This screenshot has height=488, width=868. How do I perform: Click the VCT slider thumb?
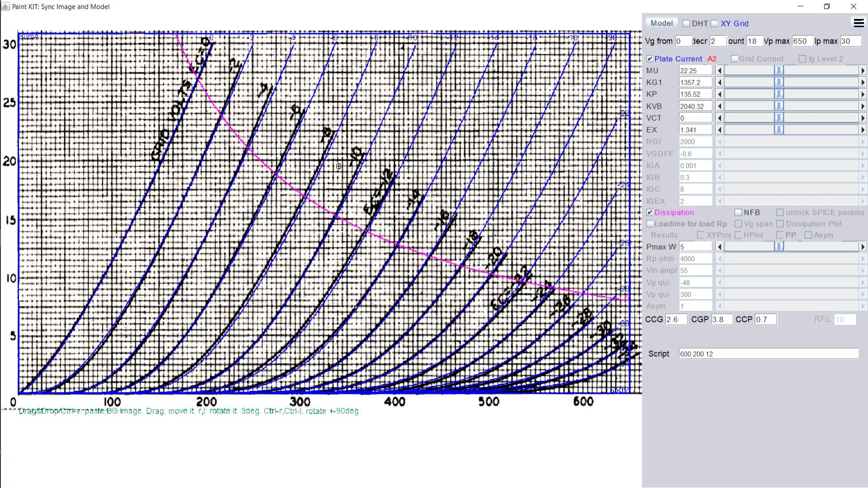779,118
